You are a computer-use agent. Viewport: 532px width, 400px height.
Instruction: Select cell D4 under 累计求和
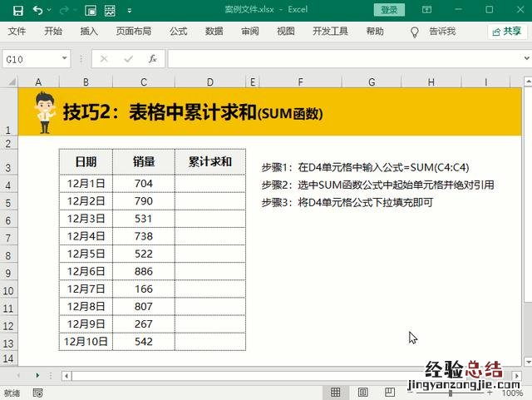210,184
